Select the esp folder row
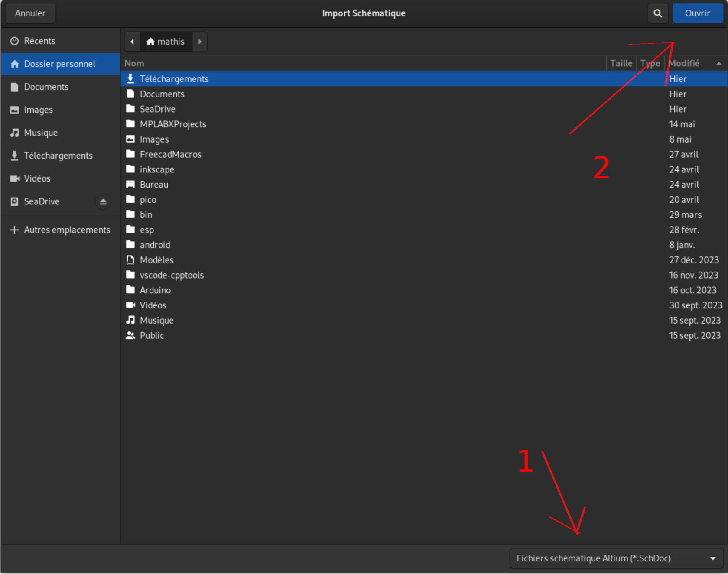 pyautogui.click(x=424, y=230)
